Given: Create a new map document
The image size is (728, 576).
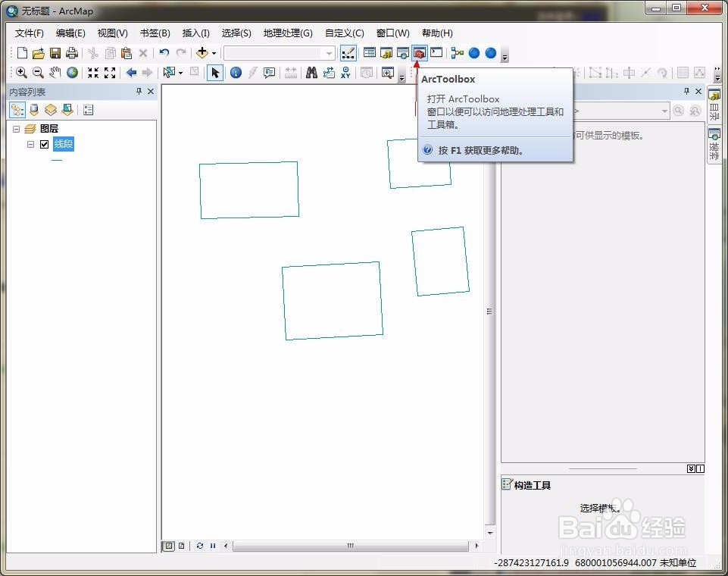Looking at the screenshot, I should point(22,53).
